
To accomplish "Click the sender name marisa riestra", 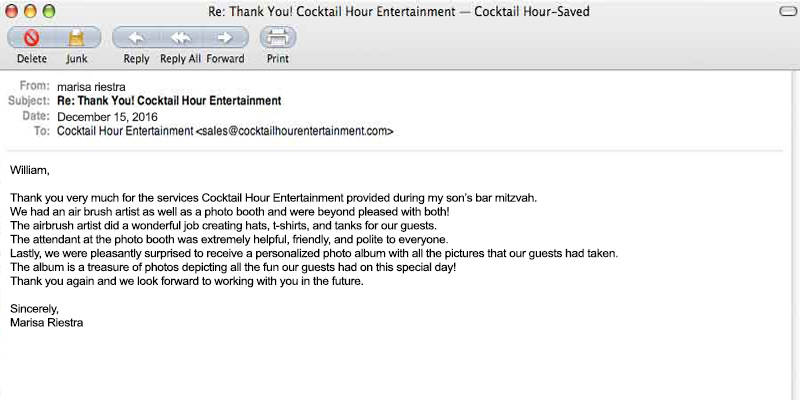I will [x=91, y=87].
